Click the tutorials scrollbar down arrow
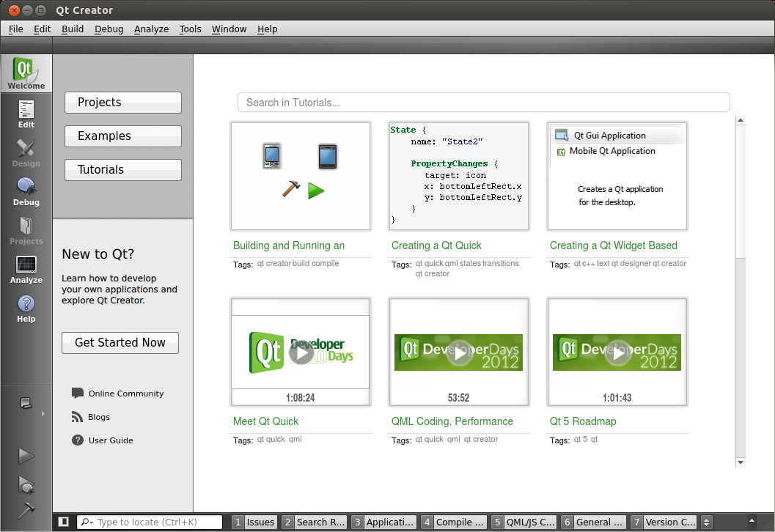The height and width of the screenshot is (532, 775). pos(741,462)
